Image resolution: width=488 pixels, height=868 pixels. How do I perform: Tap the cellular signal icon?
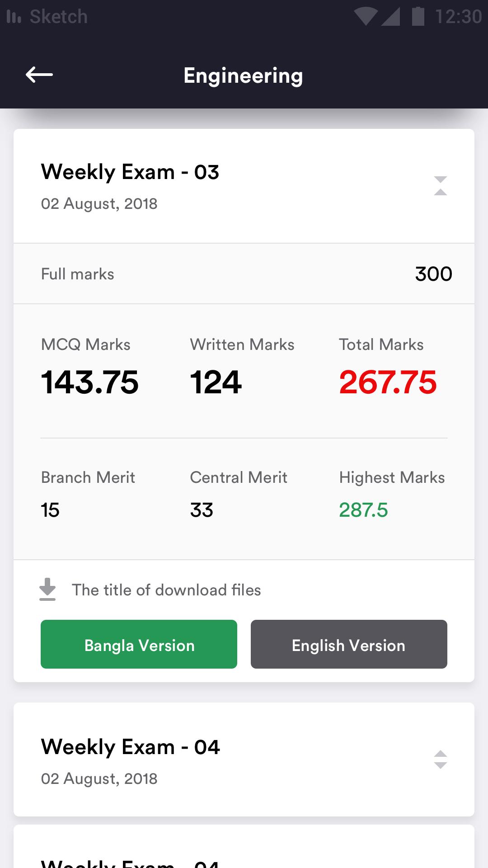(x=391, y=17)
